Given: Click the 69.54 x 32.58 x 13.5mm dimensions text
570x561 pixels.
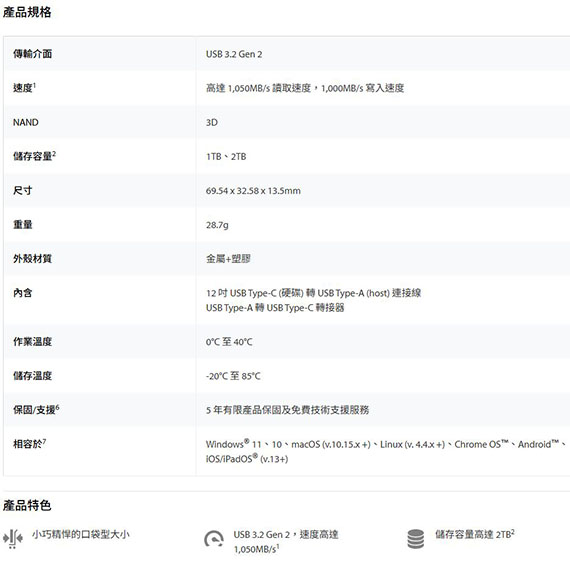Looking at the screenshot, I should 253,191.
